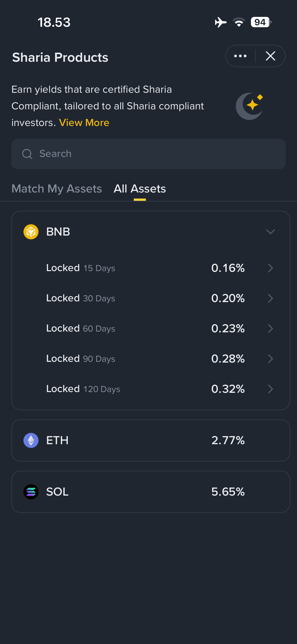Select the SOL 5.65% product

click(149, 491)
